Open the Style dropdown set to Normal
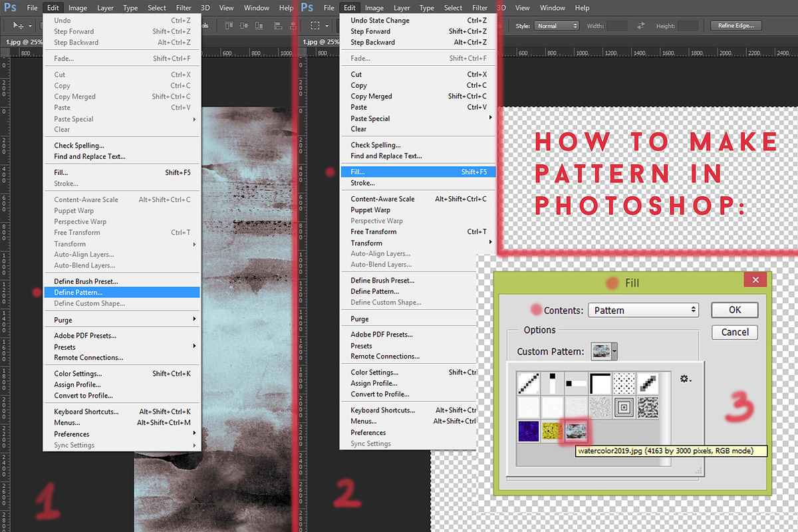 557,26
